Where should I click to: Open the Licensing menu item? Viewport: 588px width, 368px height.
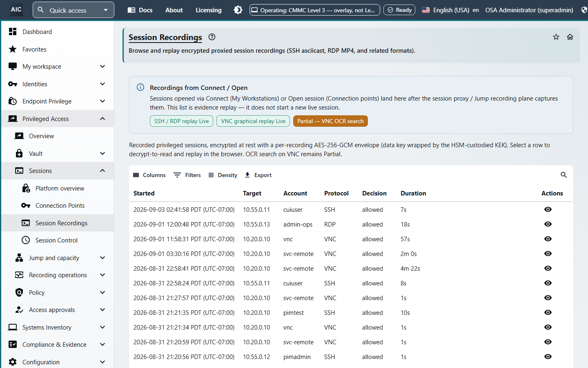click(x=209, y=10)
